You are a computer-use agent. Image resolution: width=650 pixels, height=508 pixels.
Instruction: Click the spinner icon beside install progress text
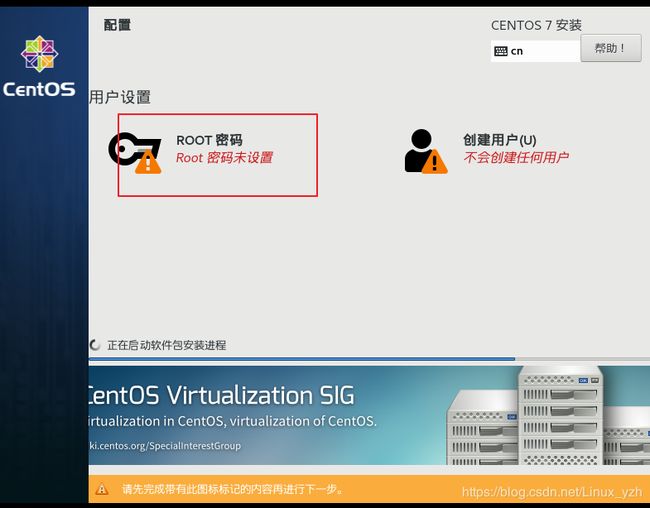click(95, 345)
